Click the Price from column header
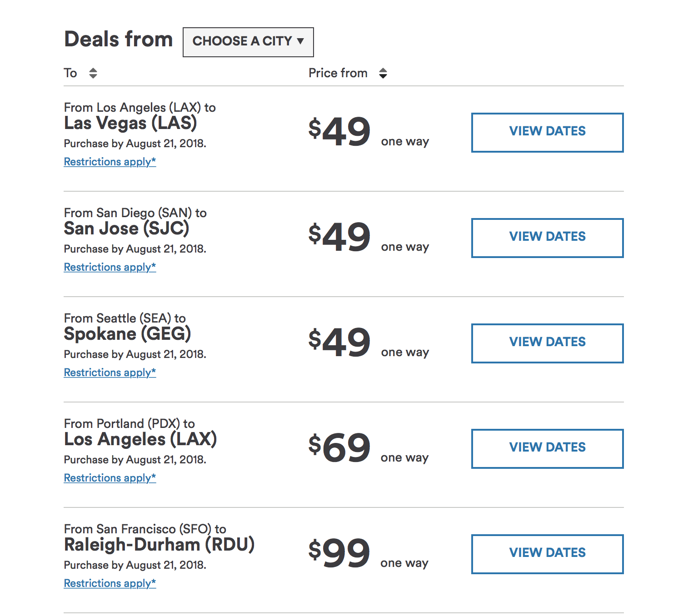Image resolution: width=678 pixels, height=616 pixels. (338, 73)
